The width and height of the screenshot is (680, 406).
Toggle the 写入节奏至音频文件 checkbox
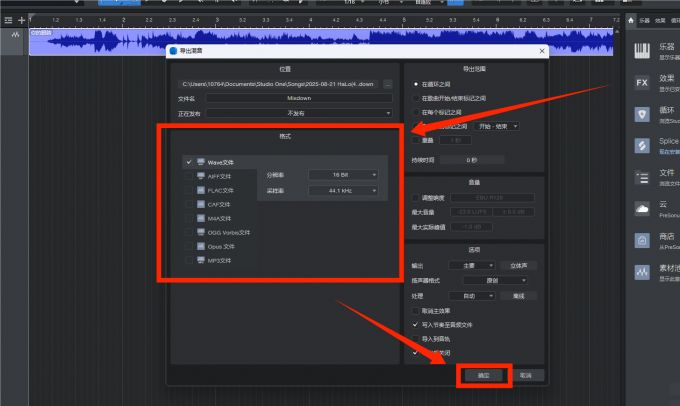tap(415, 324)
